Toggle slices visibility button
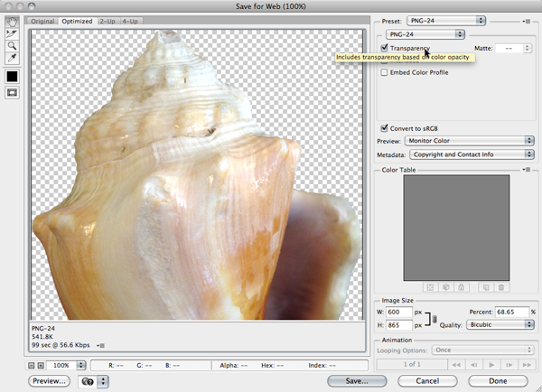This screenshot has width=542, height=392. pos(12,92)
